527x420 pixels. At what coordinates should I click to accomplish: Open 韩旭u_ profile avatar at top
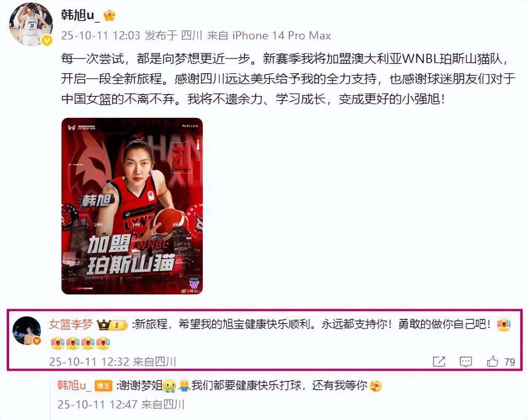(31, 24)
